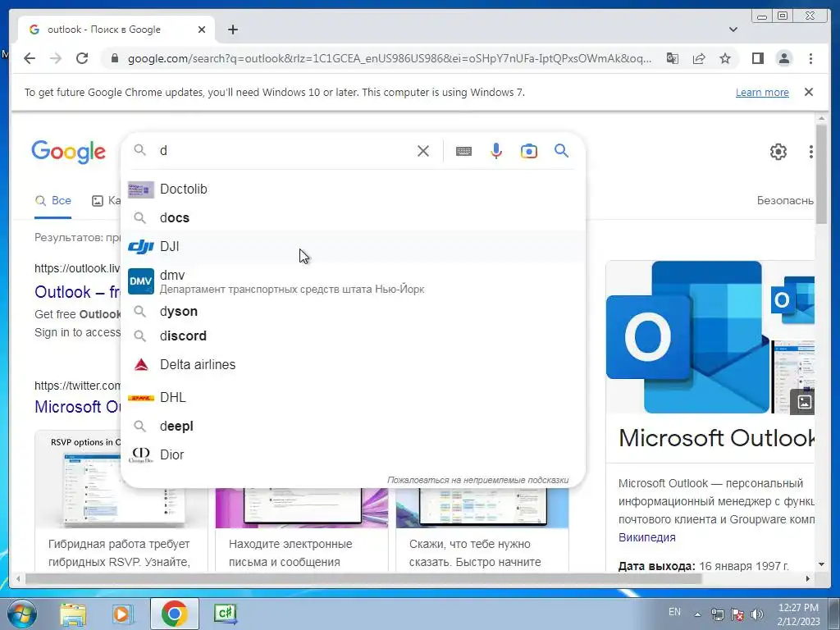Screen dimensions: 840x630
Task: Open the image gallery icon
Action: (804, 402)
